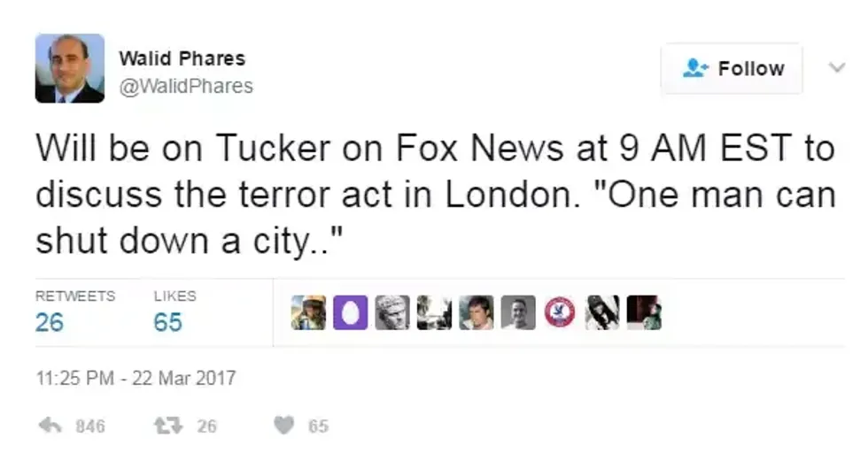Open the Walid Phares display name link
Screen dimensions: 868x461
[182, 59]
